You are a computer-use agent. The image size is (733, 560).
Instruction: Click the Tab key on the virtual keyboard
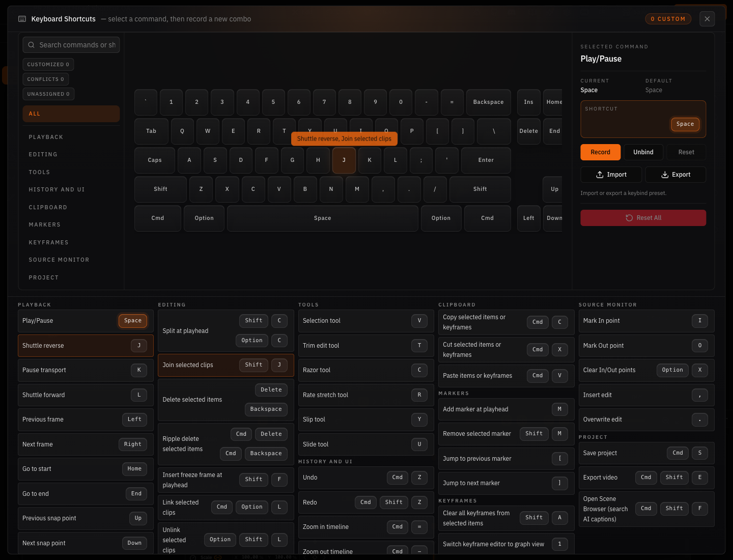pyautogui.click(x=151, y=131)
